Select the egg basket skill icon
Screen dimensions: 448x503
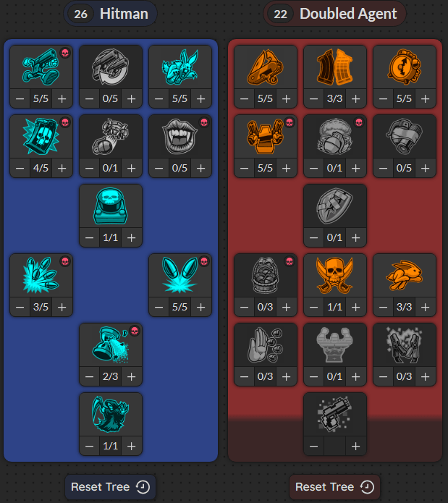tap(265, 275)
